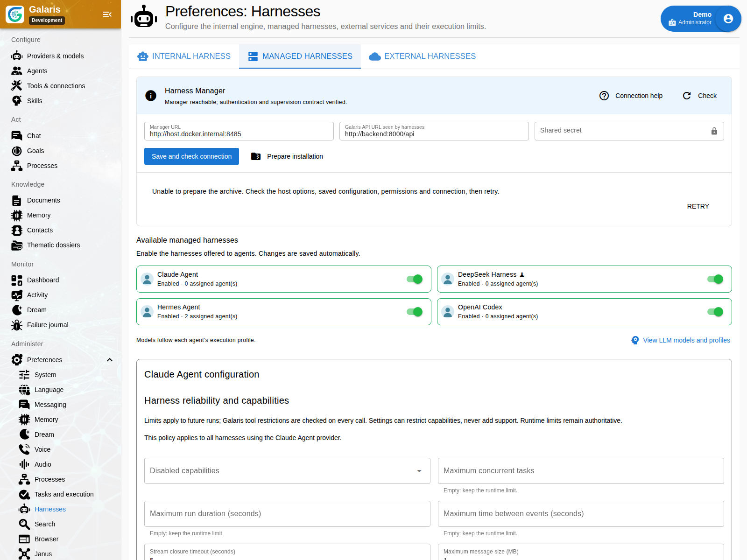This screenshot has width=747, height=560.
Task: Click the Shared secret lock icon
Action: (714, 131)
